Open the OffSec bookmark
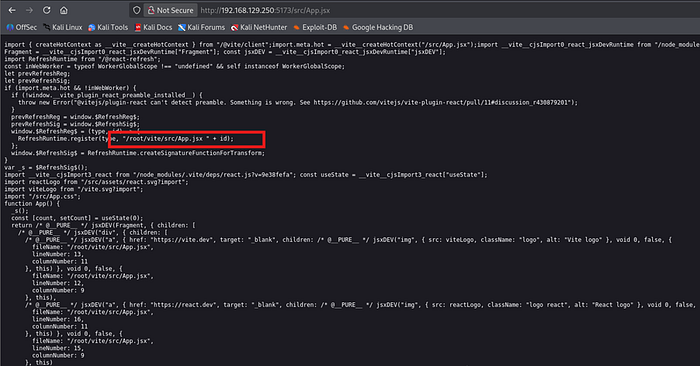The width and height of the screenshot is (700, 366). coord(21,27)
